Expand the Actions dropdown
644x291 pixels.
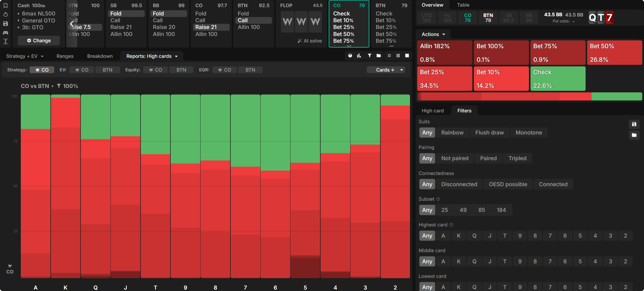pyautogui.click(x=433, y=34)
